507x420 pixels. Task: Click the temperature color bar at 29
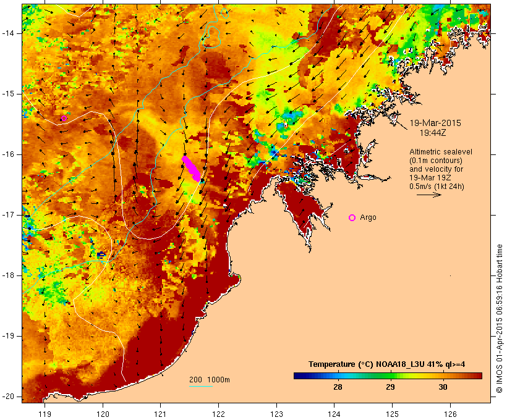pos(390,376)
